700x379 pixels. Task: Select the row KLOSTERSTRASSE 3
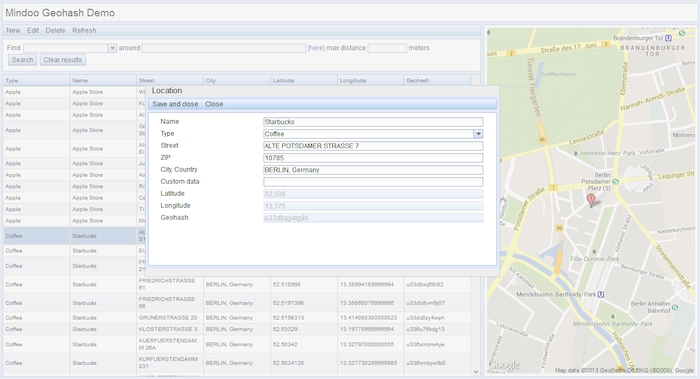[237, 329]
